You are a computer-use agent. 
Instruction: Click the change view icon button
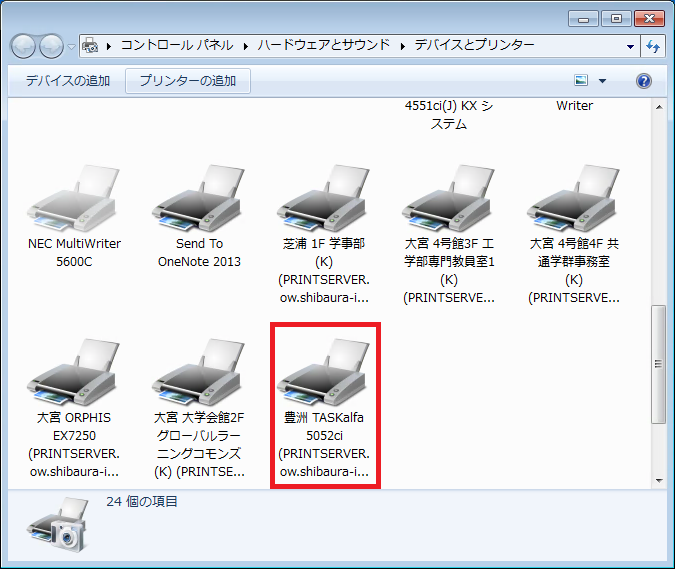pos(582,81)
